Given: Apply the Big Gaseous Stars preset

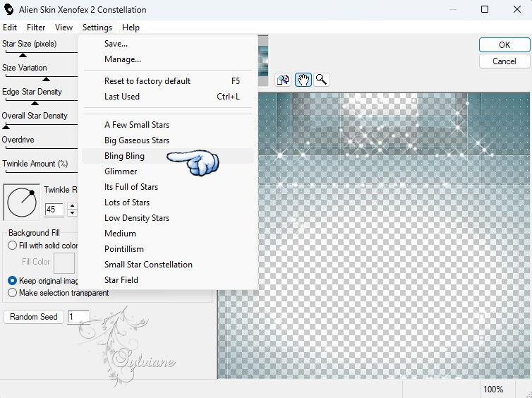Looking at the screenshot, I should coord(168,140).
